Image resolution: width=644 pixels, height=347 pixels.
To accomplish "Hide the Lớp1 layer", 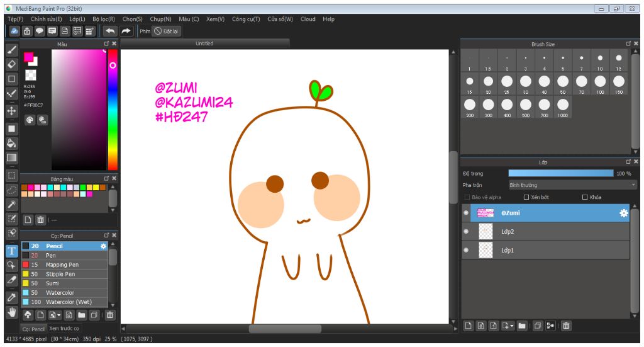I will click(x=466, y=250).
